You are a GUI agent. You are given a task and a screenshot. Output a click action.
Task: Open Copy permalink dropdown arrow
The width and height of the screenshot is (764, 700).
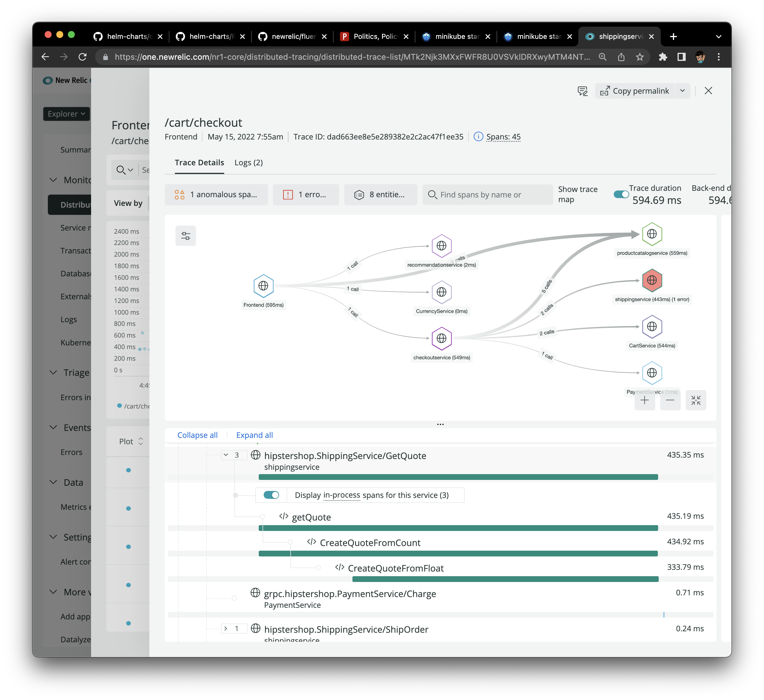682,91
